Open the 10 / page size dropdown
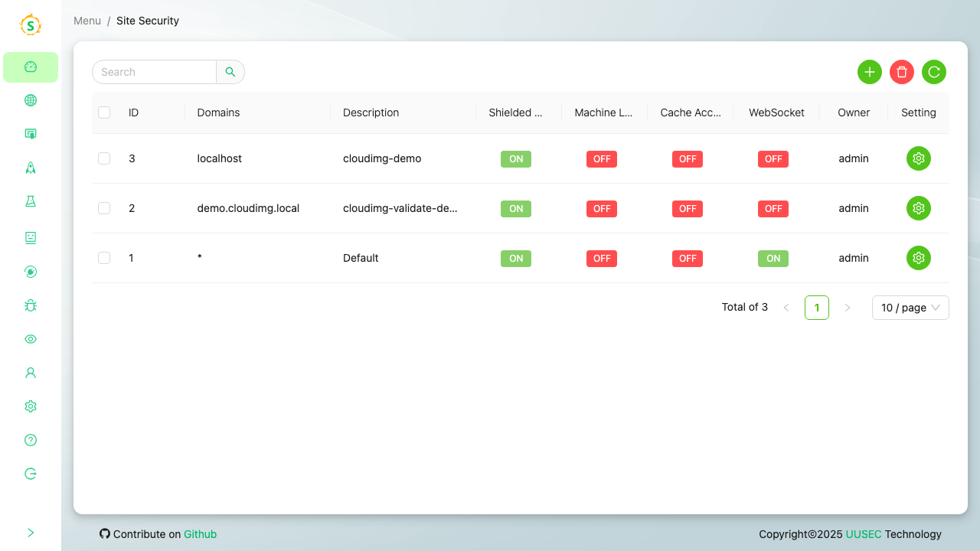980x551 pixels. tap(910, 308)
